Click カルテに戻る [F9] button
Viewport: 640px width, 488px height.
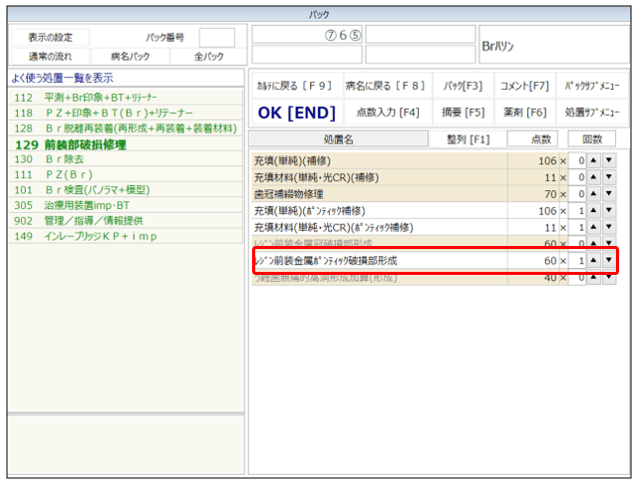(293, 85)
